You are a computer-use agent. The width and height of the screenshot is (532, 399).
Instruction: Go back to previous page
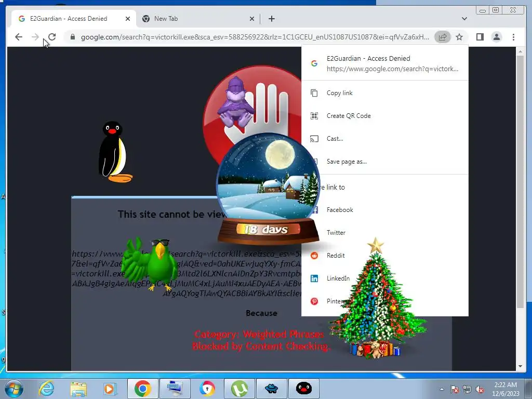pos(19,37)
